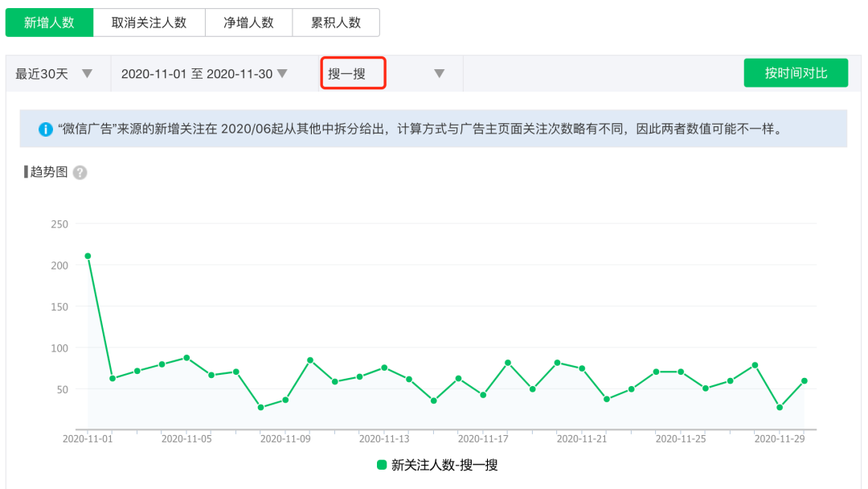Screen dimensions: 868x489
Task: Click the 2020-11-13 axis label
Action: (384, 439)
